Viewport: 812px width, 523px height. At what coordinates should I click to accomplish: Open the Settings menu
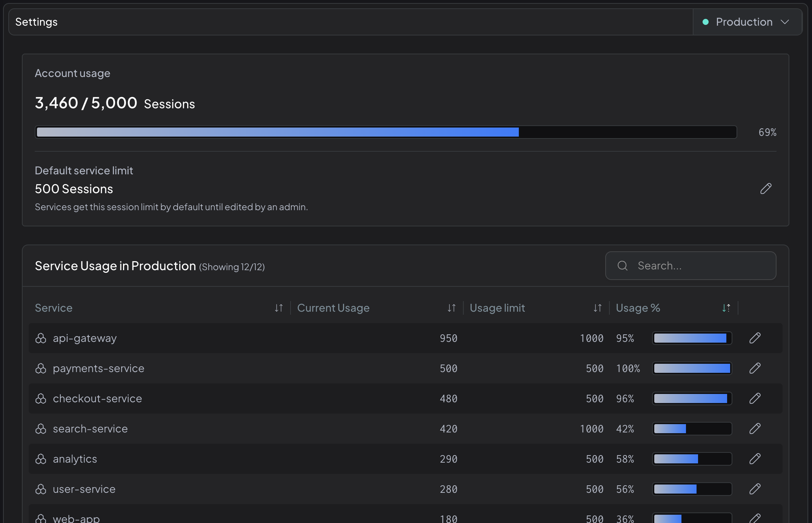pos(37,22)
